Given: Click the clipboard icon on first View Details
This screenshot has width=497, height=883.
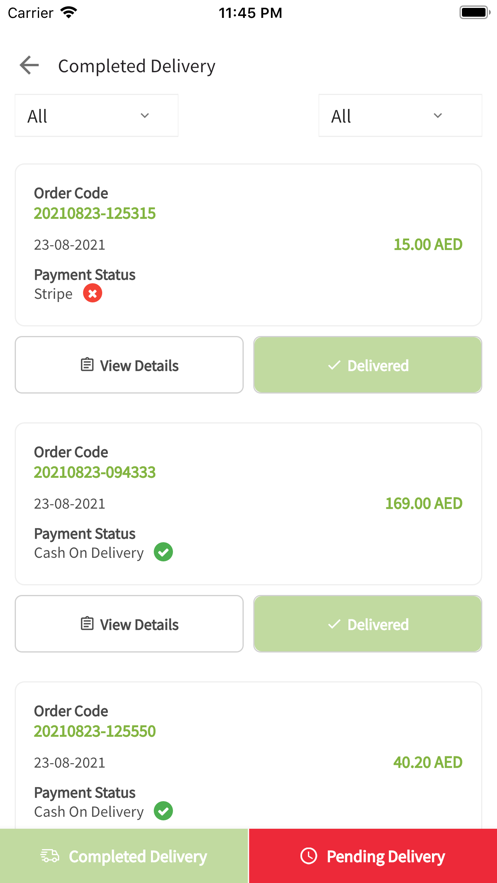Looking at the screenshot, I should [x=87, y=365].
